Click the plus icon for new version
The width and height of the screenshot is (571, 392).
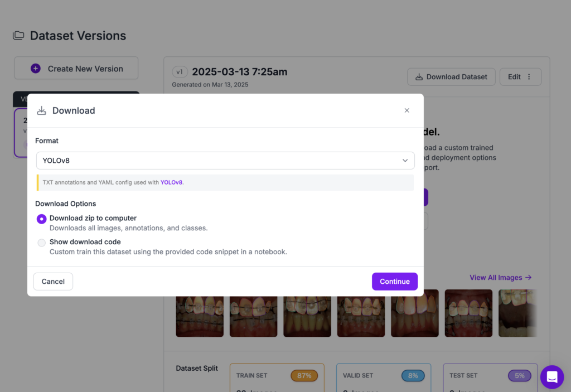[36, 69]
